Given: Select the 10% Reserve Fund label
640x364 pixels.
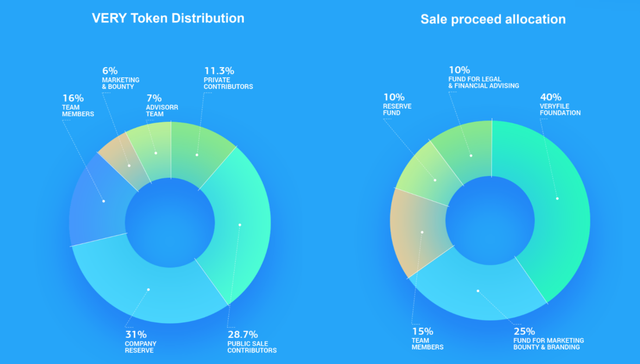Looking at the screenshot, I should tap(397, 104).
